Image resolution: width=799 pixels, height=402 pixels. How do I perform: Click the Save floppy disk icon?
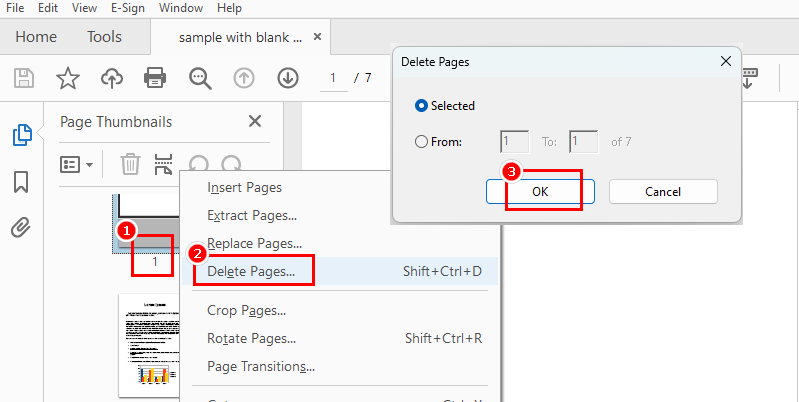(24, 78)
